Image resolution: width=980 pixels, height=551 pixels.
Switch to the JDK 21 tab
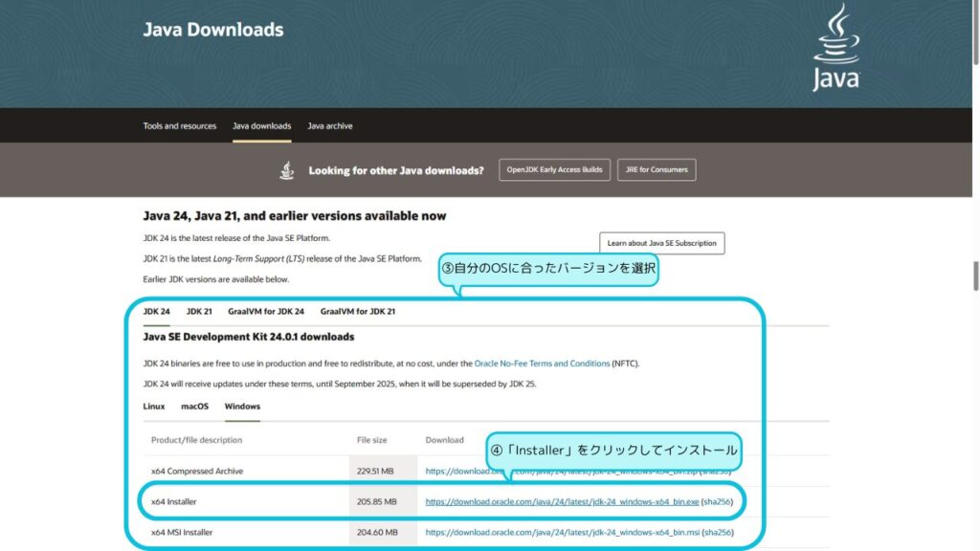pos(199,311)
